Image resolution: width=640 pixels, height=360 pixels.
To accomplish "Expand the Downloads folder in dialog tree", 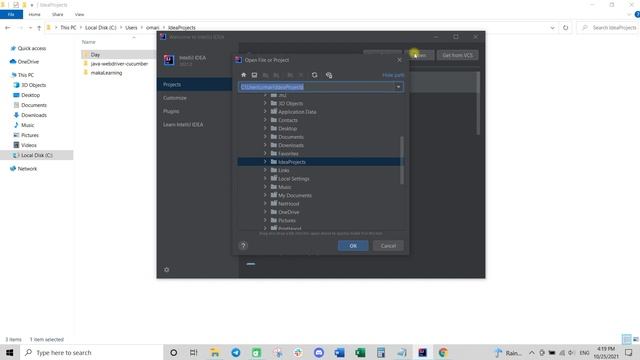I will click(x=265, y=145).
